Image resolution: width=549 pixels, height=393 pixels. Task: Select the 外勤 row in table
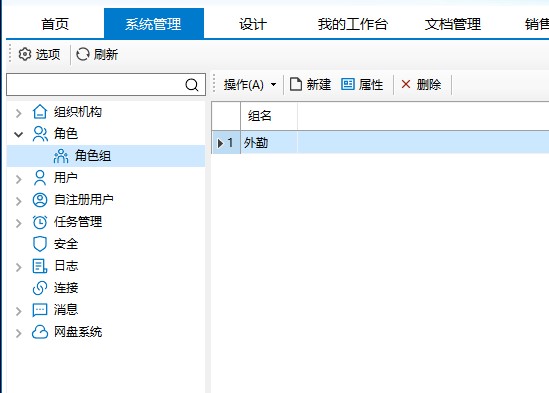tap(380, 143)
